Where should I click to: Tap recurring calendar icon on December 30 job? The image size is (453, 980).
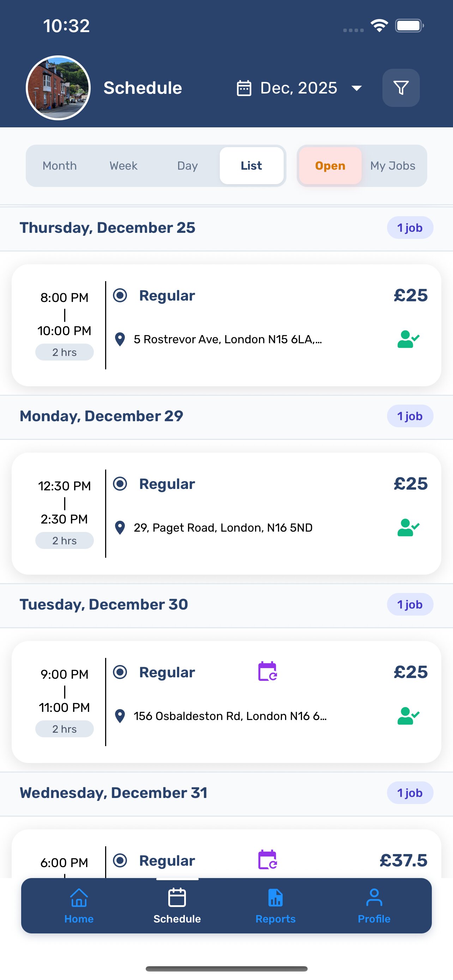tap(267, 671)
